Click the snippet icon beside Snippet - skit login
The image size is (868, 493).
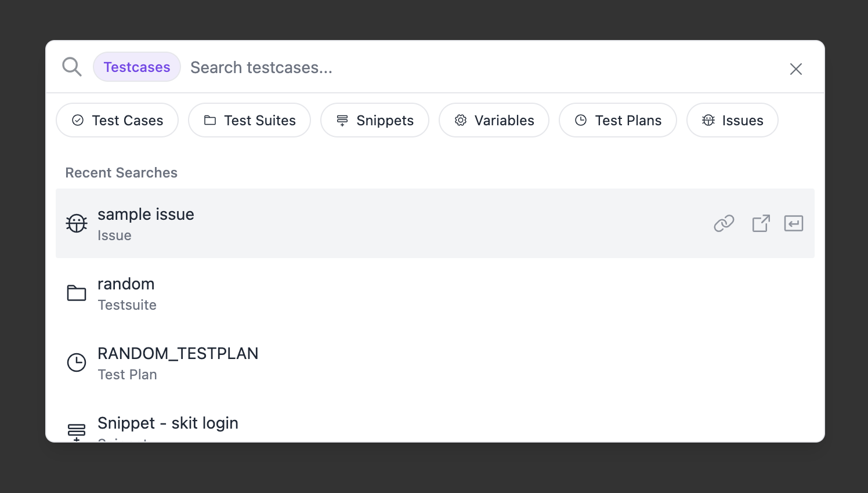[76, 432]
